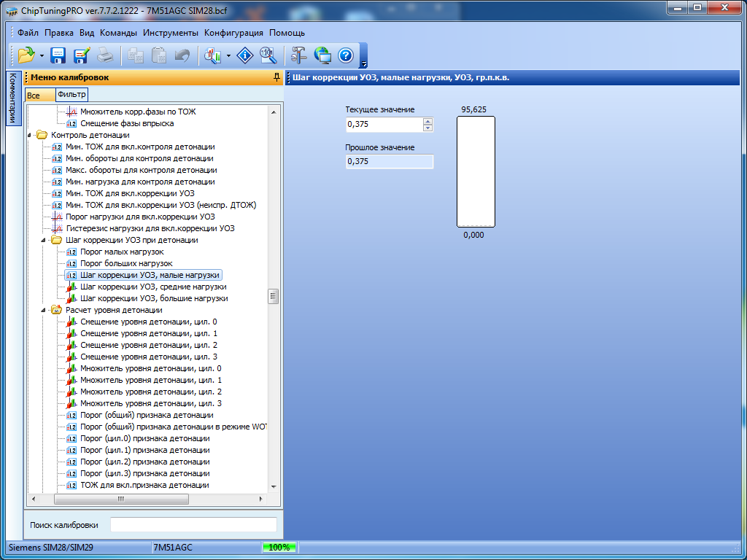Click the information diamond icon in toolbar
Viewport: 747px width, 560px height.
[x=247, y=55]
